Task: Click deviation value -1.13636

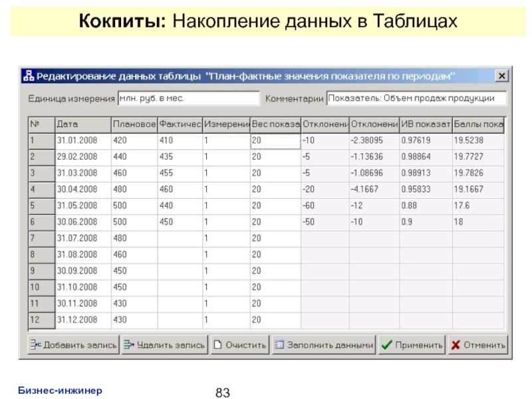Action: point(374,157)
